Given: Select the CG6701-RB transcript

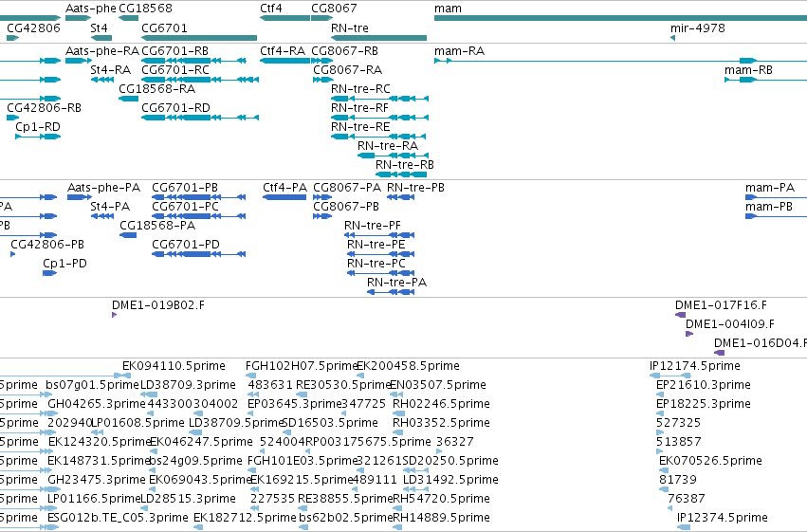Looking at the screenshot, I should tap(193, 61).
